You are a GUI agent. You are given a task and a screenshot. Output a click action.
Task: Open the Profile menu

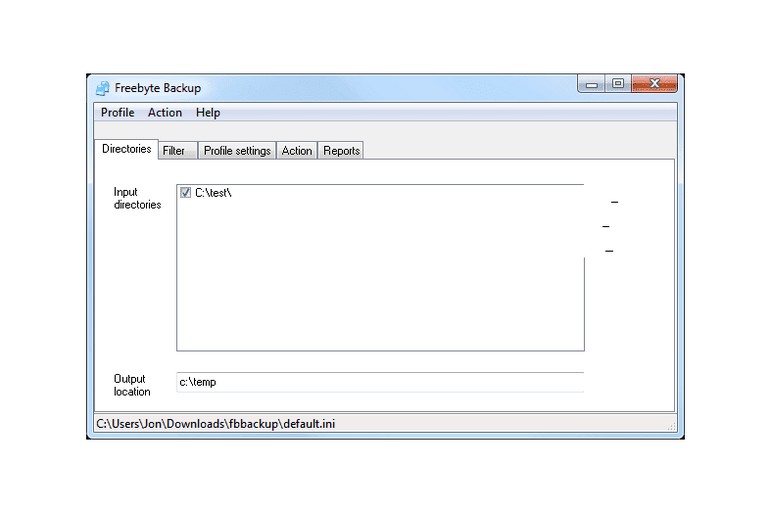(117, 112)
